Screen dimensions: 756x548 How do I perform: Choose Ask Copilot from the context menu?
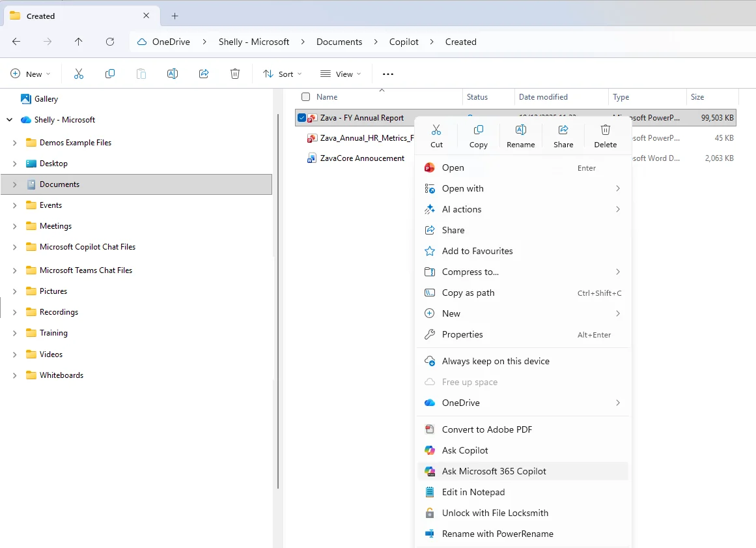(524, 450)
